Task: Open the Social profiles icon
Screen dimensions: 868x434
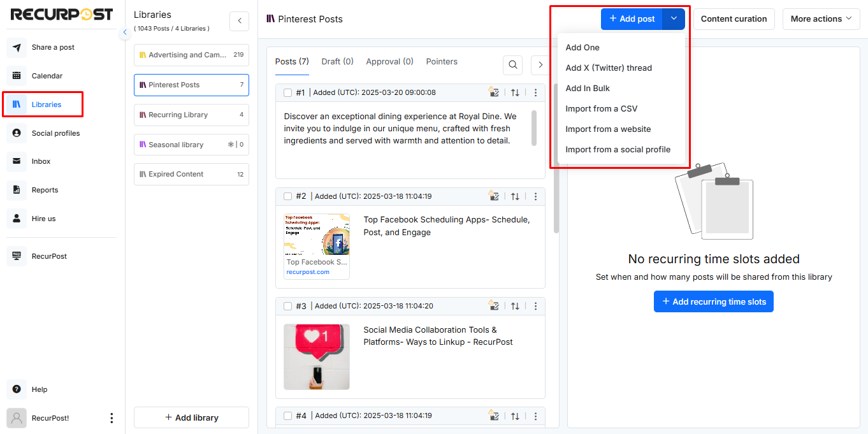Action: pyautogui.click(x=17, y=133)
